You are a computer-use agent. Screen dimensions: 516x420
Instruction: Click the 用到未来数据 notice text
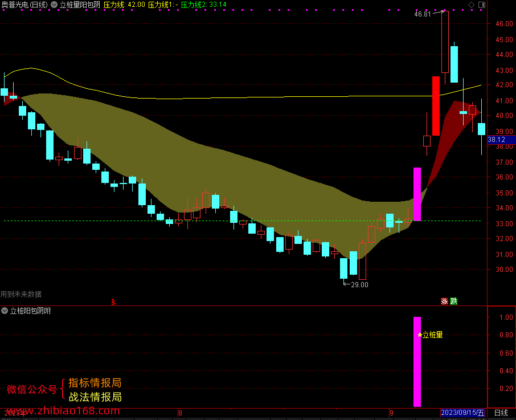point(21,294)
